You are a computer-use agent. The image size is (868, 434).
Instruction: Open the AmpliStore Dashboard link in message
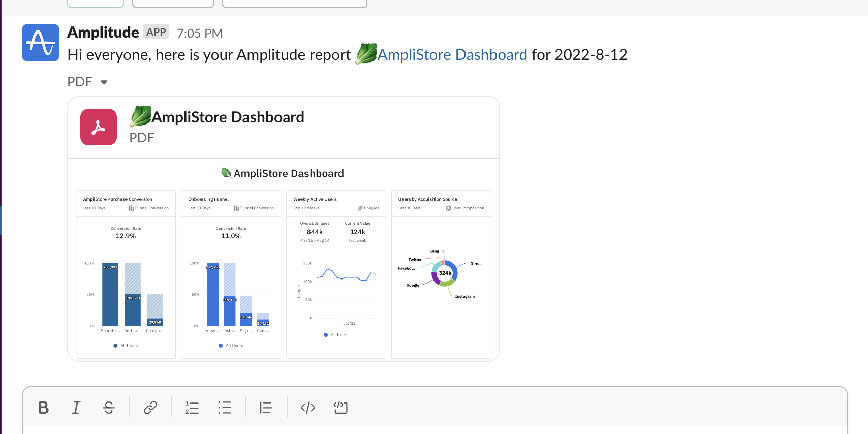[452, 55]
